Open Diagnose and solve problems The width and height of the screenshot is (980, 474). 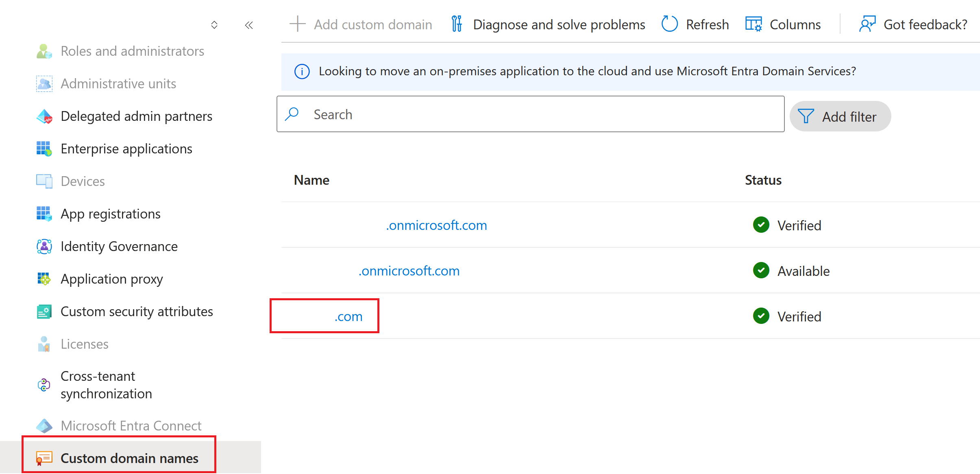coord(548,24)
